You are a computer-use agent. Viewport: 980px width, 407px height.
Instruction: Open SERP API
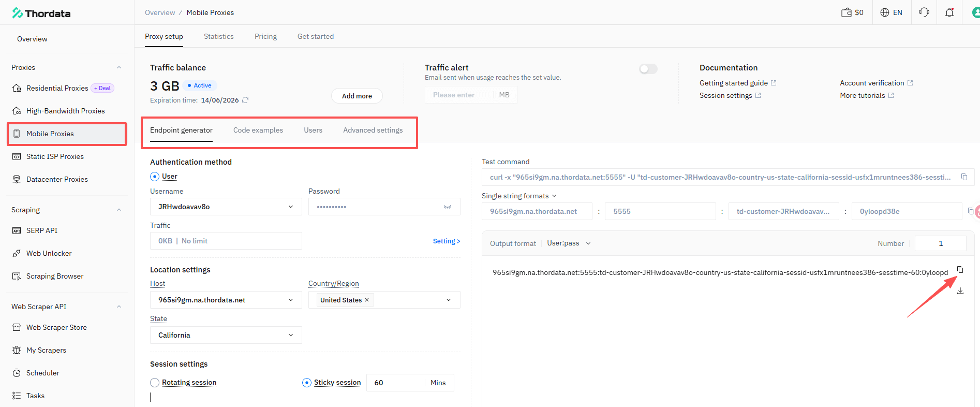pos(42,230)
